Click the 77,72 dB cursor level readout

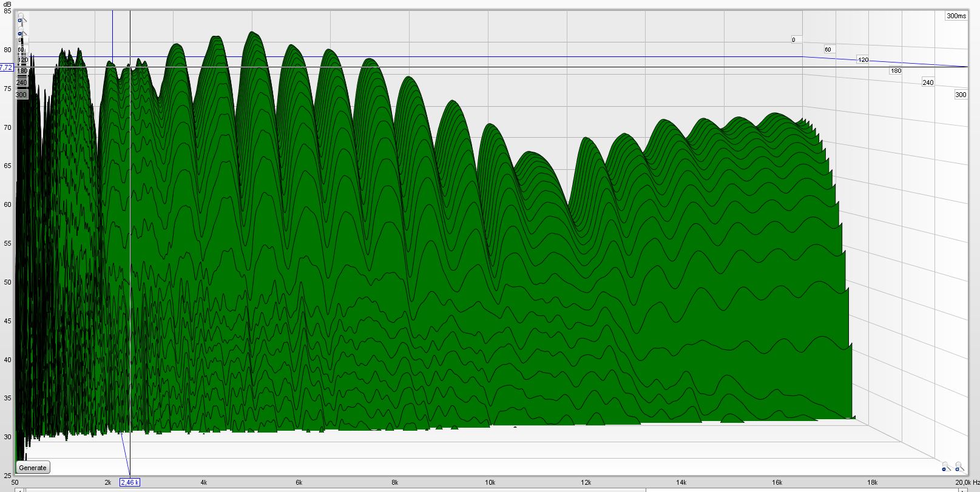[x=6, y=67]
